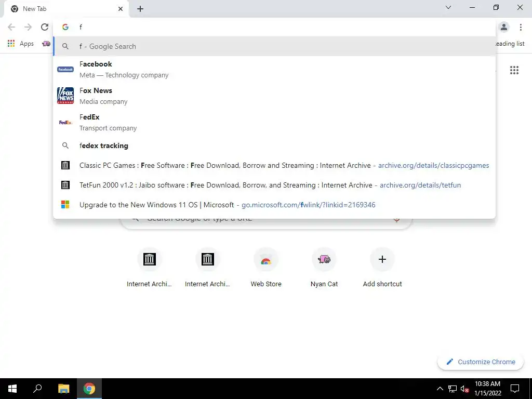Open the TetFun 2000 v1.2 suggestion
This screenshot has height=399, width=532.
point(274,185)
